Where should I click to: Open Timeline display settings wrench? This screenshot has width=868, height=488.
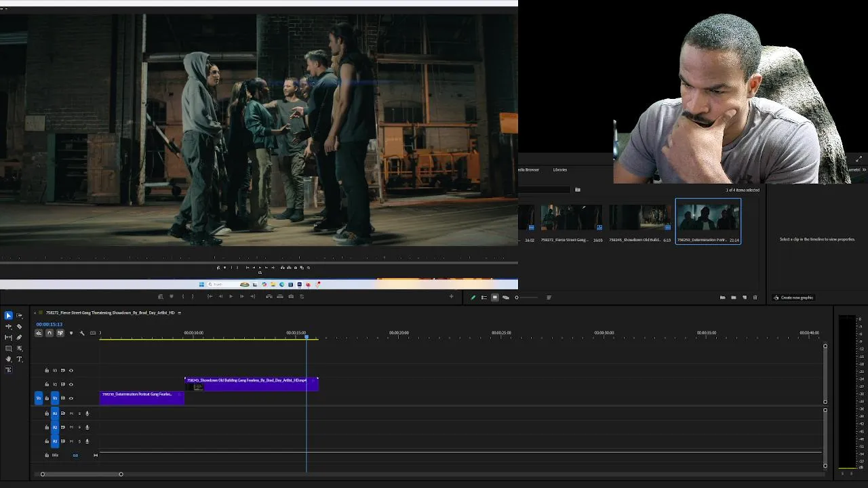tap(82, 333)
